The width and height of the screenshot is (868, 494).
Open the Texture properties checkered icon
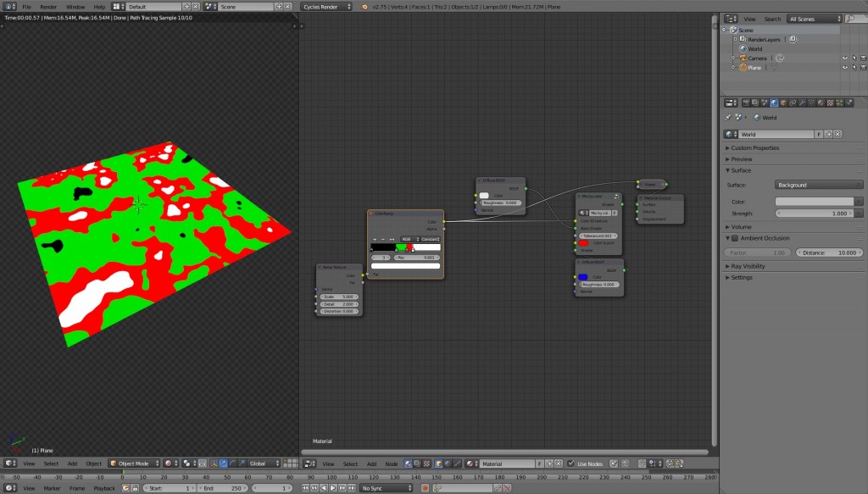click(x=829, y=103)
